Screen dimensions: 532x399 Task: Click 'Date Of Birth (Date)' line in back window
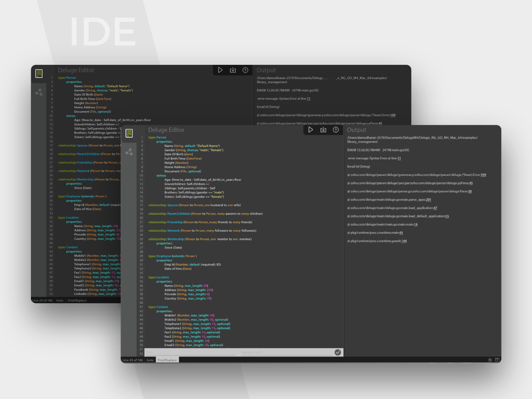click(x=88, y=95)
